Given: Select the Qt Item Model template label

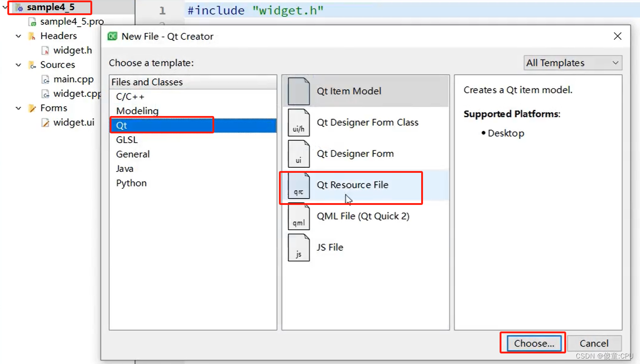Looking at the screenshot, I should pyautogui.click(x=349, y=91).
